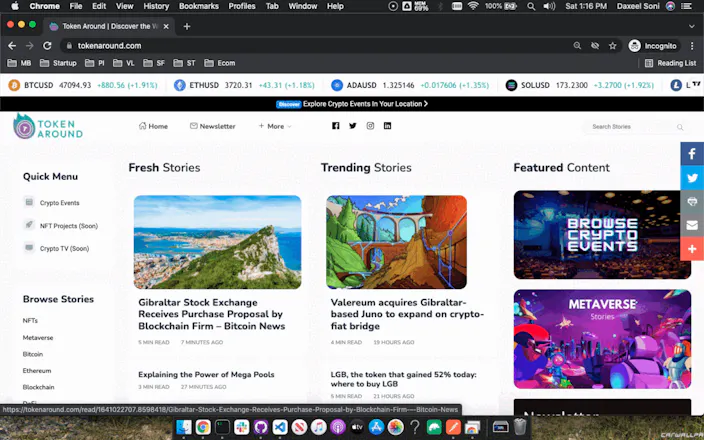Open the Metaverse Stories featured banner

(602, 339)
